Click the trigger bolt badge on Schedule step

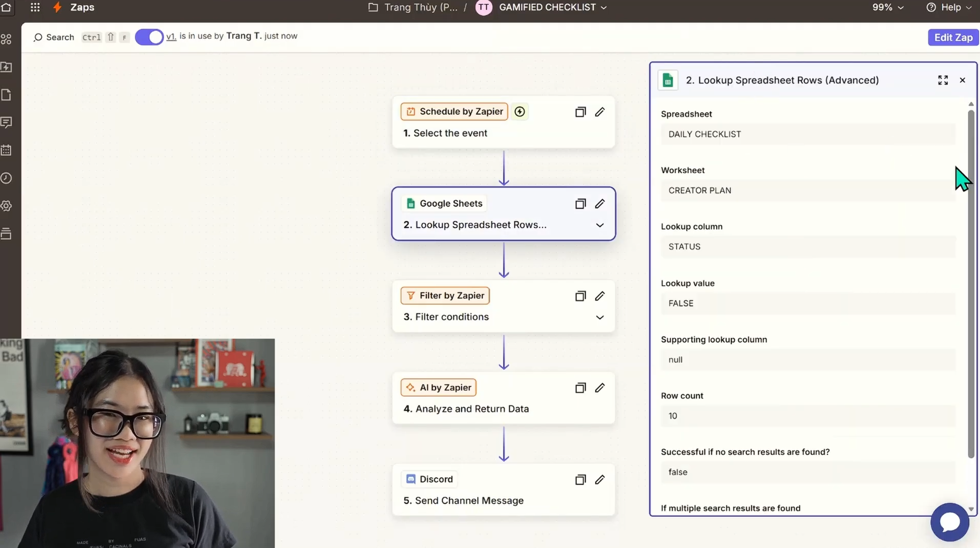click(x=520, y=112)
